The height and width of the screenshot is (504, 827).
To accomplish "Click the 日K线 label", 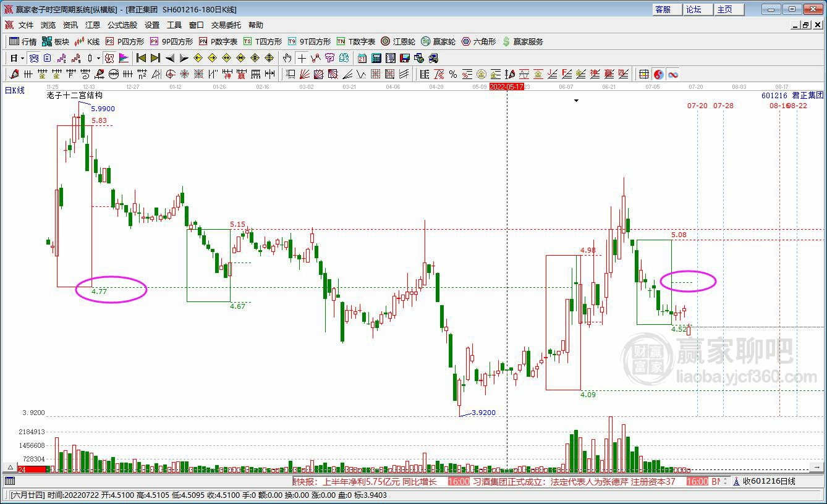I will click(x=15, y=90).
